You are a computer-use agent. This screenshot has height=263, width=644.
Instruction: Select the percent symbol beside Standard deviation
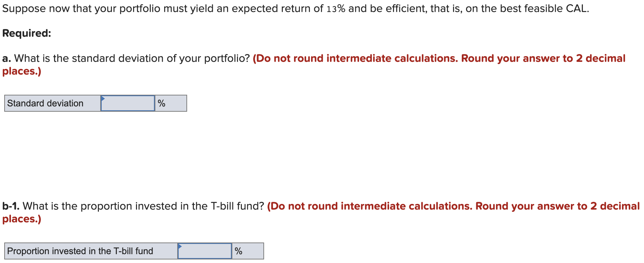tap(162, 103)
